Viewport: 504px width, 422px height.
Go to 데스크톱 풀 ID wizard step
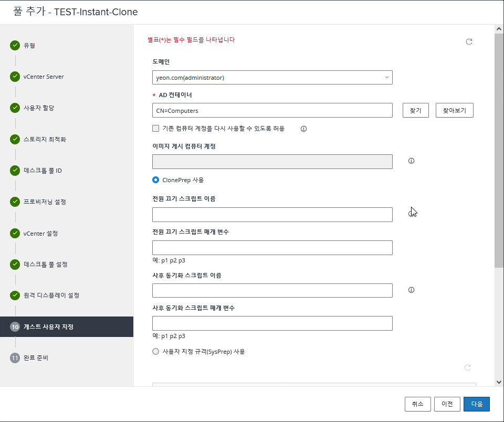pyautogui.click(x=43, y=171)
